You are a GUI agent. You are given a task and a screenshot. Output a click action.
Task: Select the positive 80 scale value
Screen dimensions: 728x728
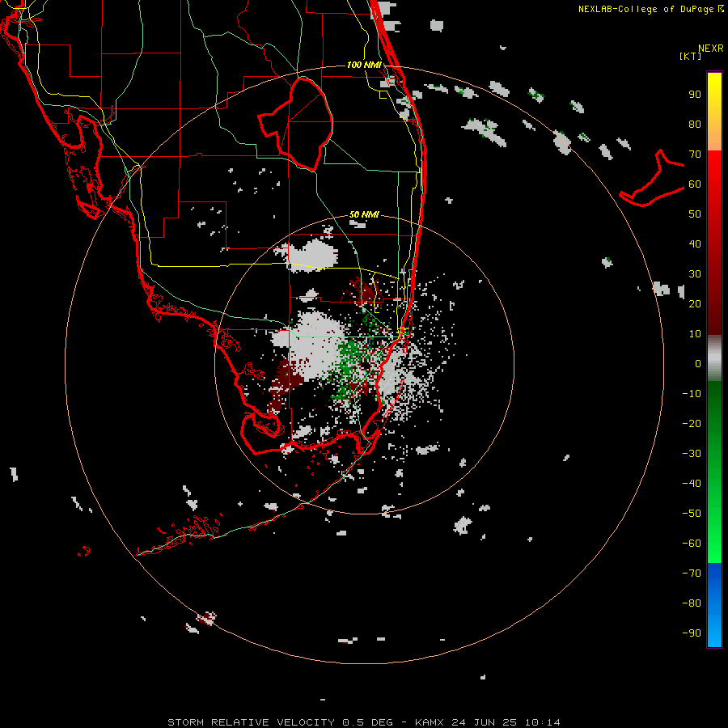[x=695, y=125]
